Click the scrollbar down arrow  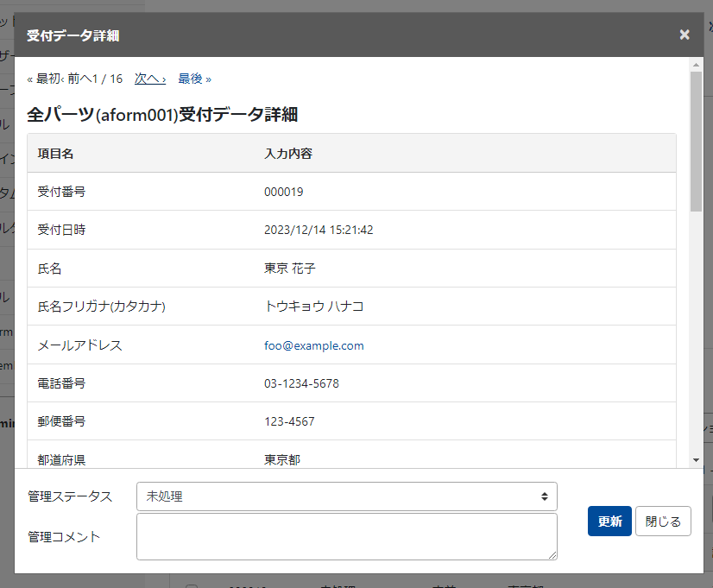696,460
